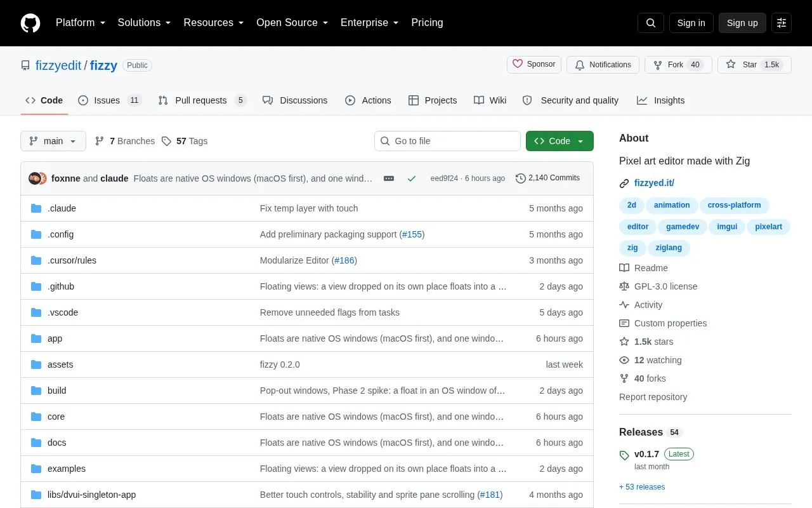Click the three-dot commit message expander
Screen dimensions: 812x508
coord(389,178)
